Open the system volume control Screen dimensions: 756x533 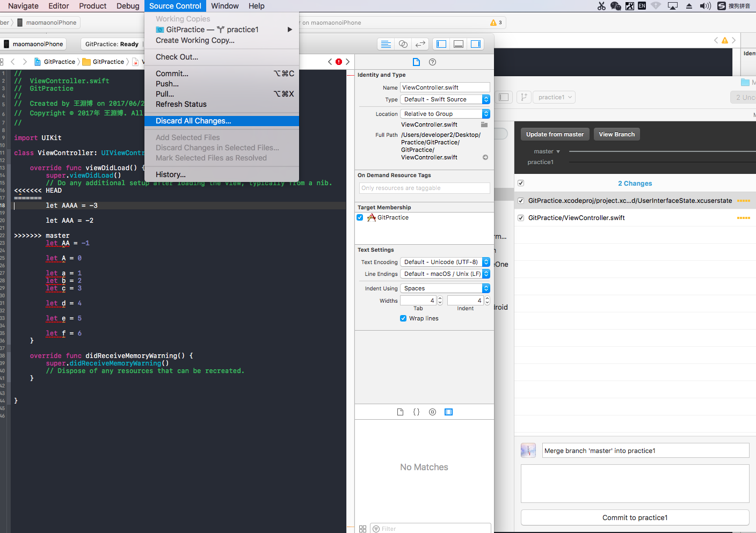[706, 6]
